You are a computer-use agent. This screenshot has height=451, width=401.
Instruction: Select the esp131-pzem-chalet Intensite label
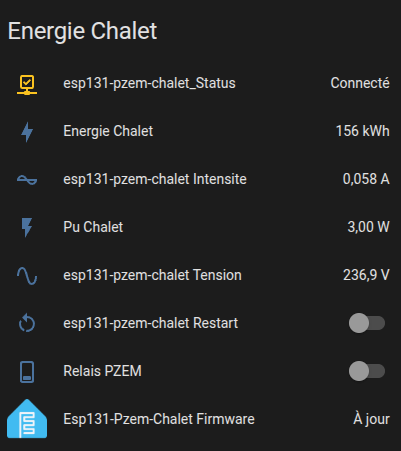pyautogui.click(x=155, y=179)
